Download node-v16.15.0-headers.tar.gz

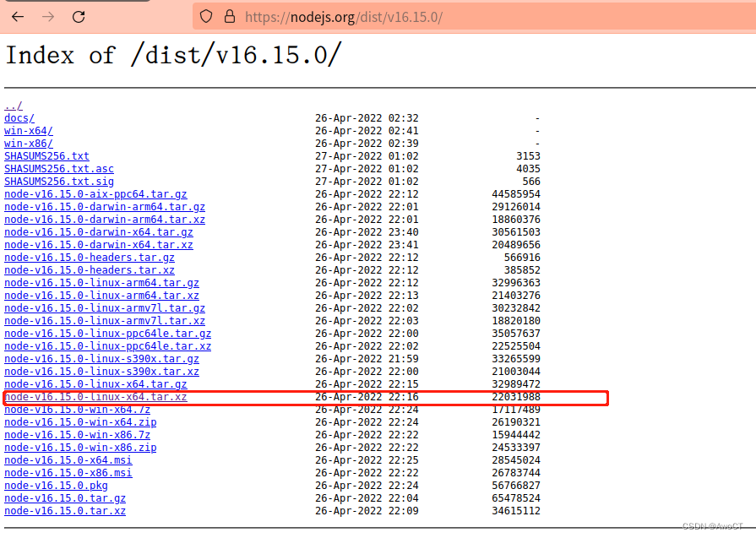coord(89,257)
